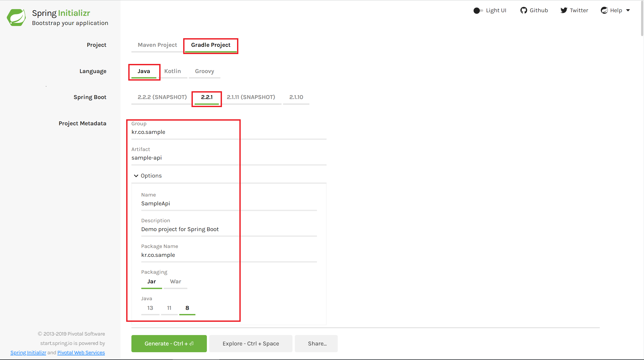Click the Explore - Ctrl + Space button
Viewport: 644px width, 360px height.
click(251, 344)
